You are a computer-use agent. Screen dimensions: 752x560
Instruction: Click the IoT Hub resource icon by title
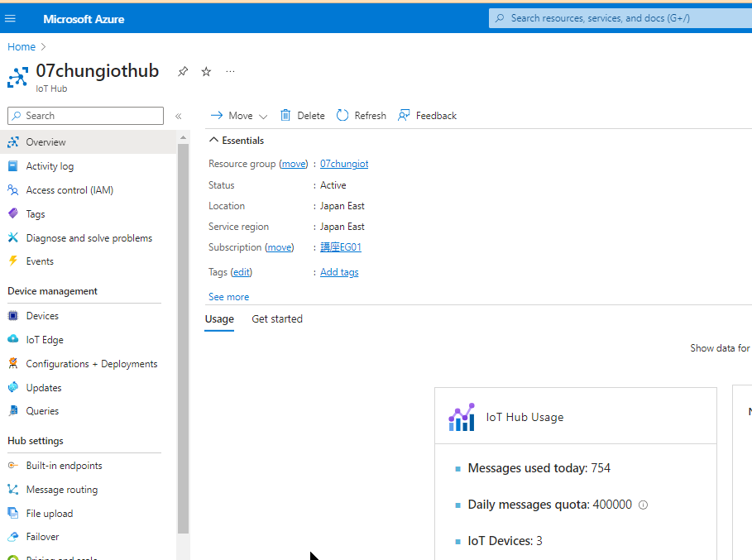pyautogui.click(x=17, y=77)
